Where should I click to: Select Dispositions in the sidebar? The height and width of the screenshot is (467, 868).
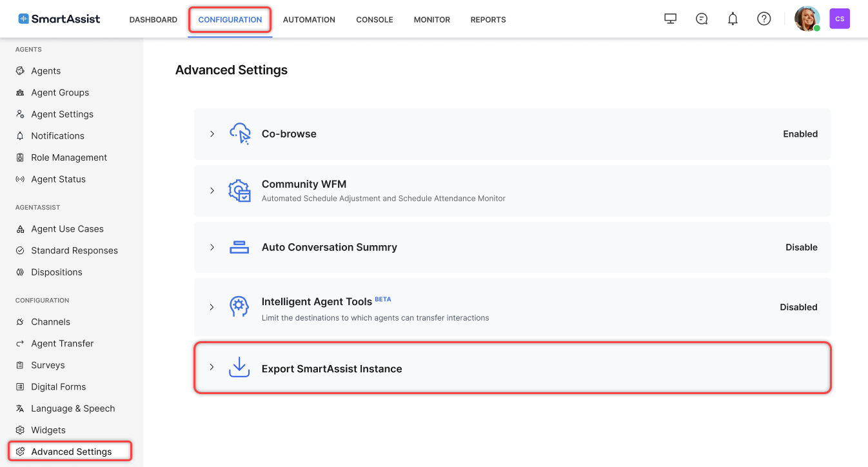point(57,272)
